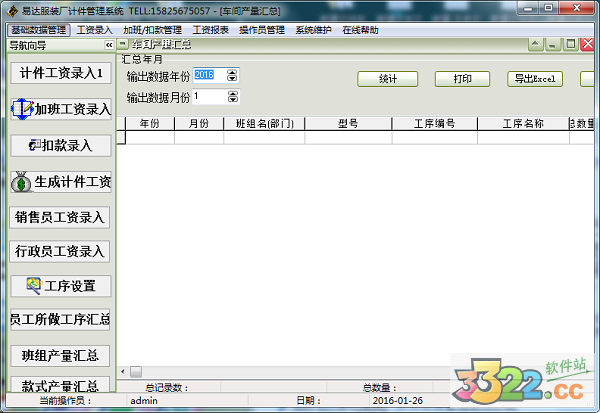Click the 班组名(部门) column header
This screenshot has height=413, width=600.
[x=264, y=123]
